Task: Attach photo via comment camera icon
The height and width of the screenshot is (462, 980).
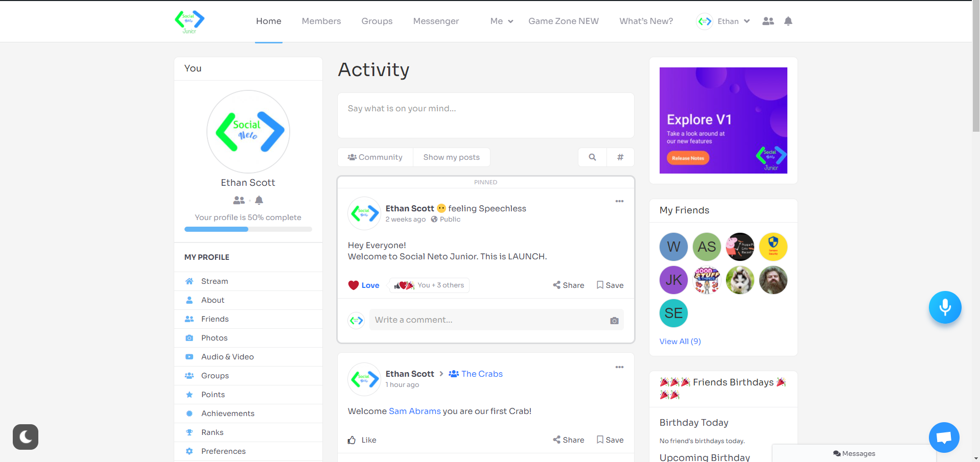Action: [x=614, y=320]
